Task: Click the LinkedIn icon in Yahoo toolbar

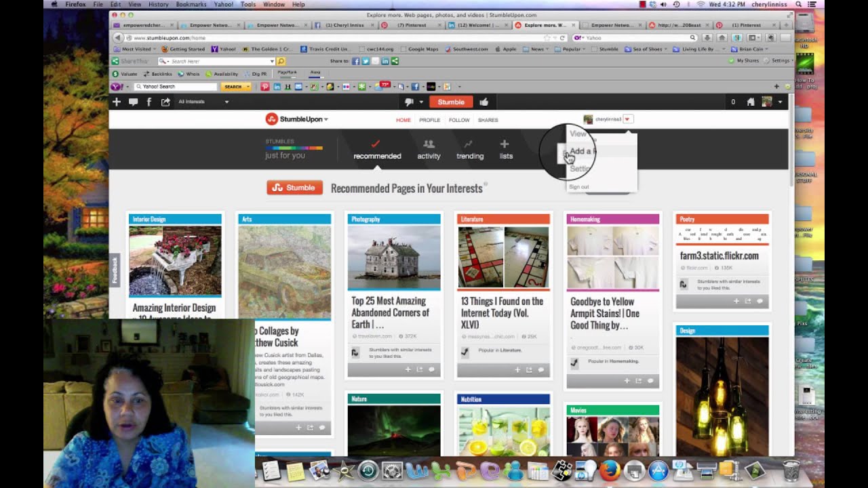Action: pos(277,87)
